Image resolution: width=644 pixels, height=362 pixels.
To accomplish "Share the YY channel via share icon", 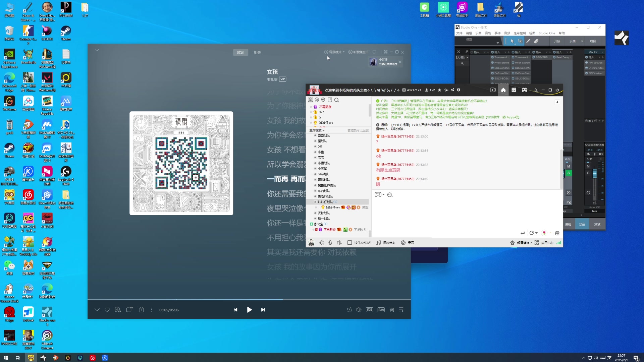I will (452, 90).
